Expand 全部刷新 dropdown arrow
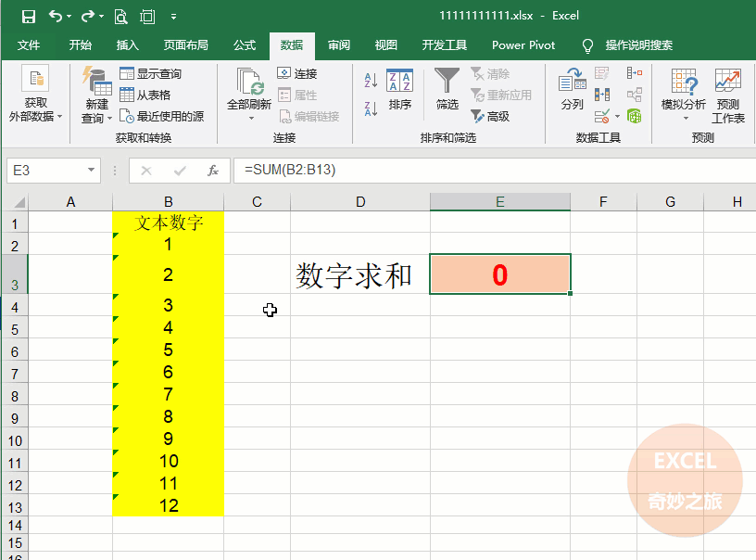The image size is (756, 560). (x=251, y=118)
